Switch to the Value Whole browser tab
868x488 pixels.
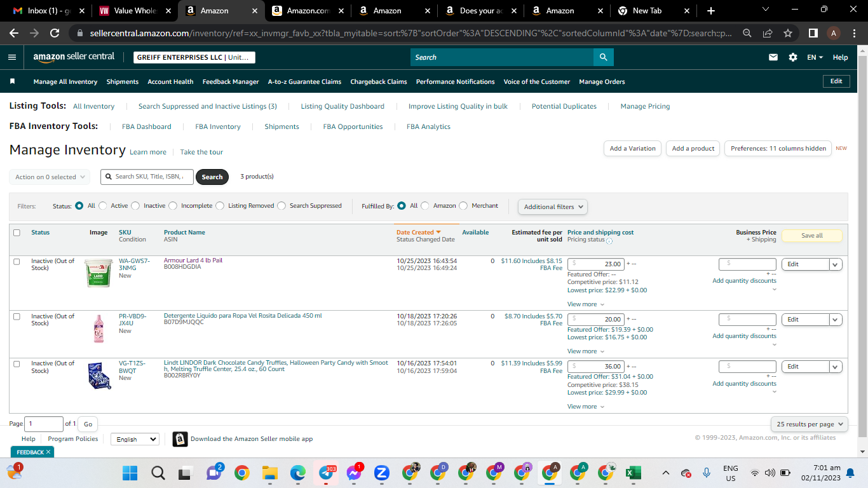(135, 11)
